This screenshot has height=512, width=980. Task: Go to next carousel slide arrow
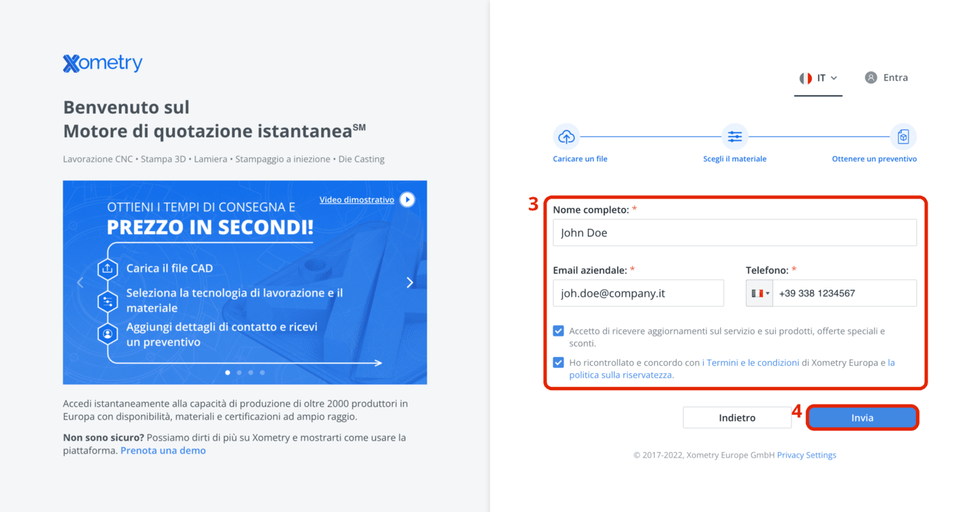pos(410,282)
